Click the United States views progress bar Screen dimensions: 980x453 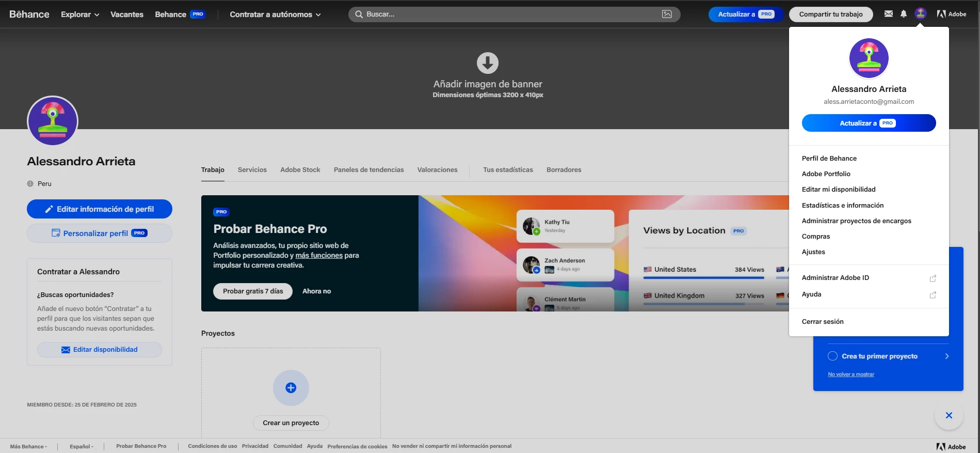pyautogui.click(x=703, y=278)
